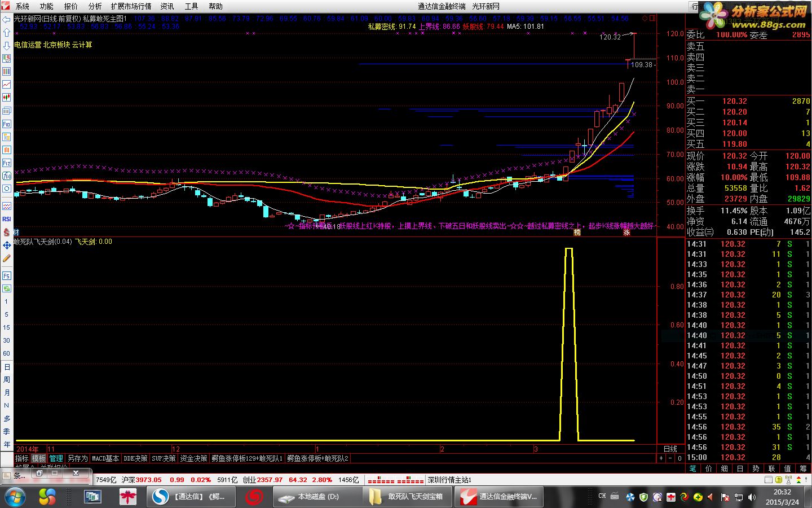Select the 30-minute period

[x=7, y=341]
